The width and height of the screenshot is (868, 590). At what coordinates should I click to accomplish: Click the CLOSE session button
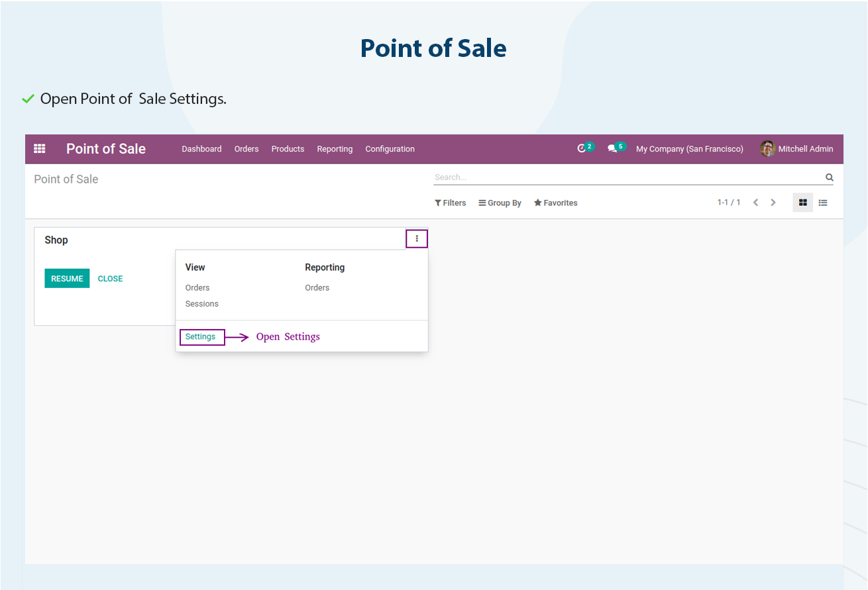pyautogui.click(x=110, y=279)
